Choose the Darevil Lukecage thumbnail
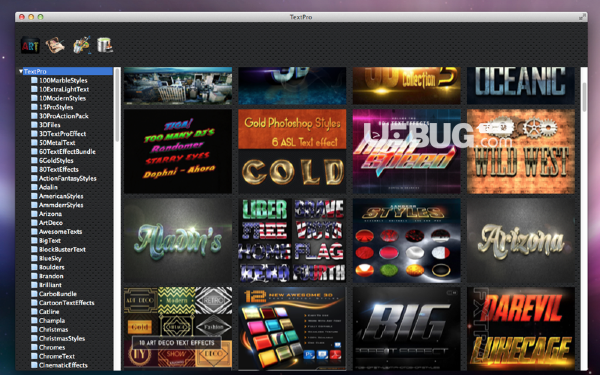This screenshot has height=375, width=600. (521, 328)
